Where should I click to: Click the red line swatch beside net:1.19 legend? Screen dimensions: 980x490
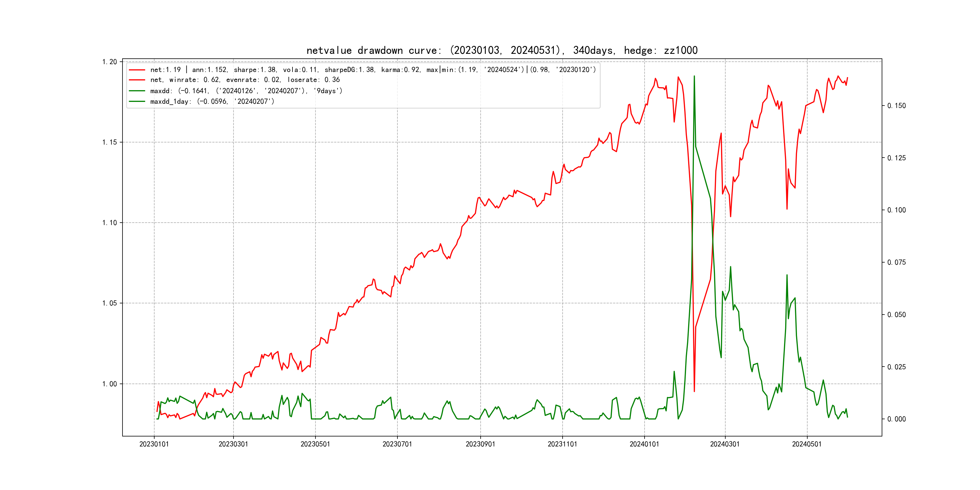[x=137, y=70]
